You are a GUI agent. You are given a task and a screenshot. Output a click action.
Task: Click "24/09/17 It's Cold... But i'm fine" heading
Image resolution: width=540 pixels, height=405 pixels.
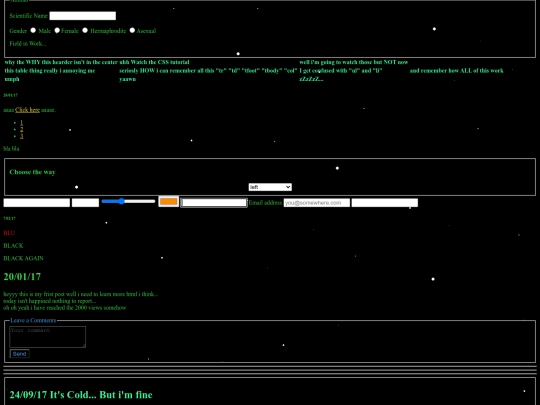point(81,395)
